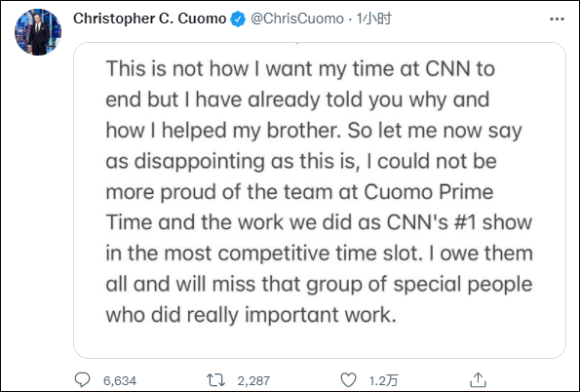Click the 1小时 timestamp

(373, 19)
